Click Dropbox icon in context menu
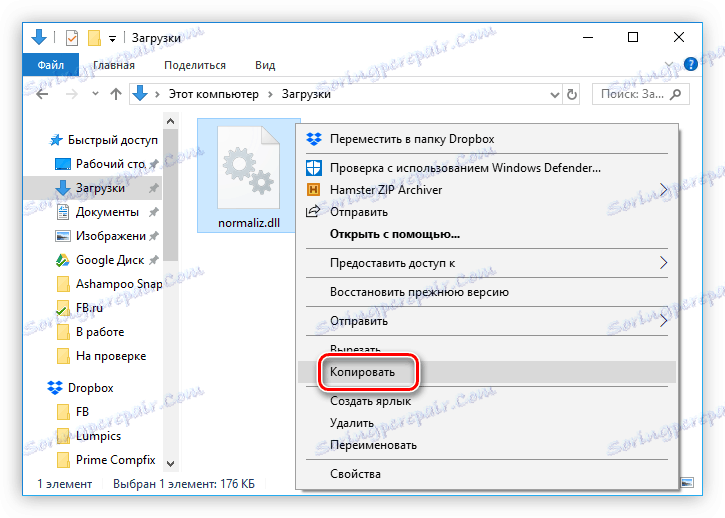This screenshot has height=518, width=725. pos(313,139)
